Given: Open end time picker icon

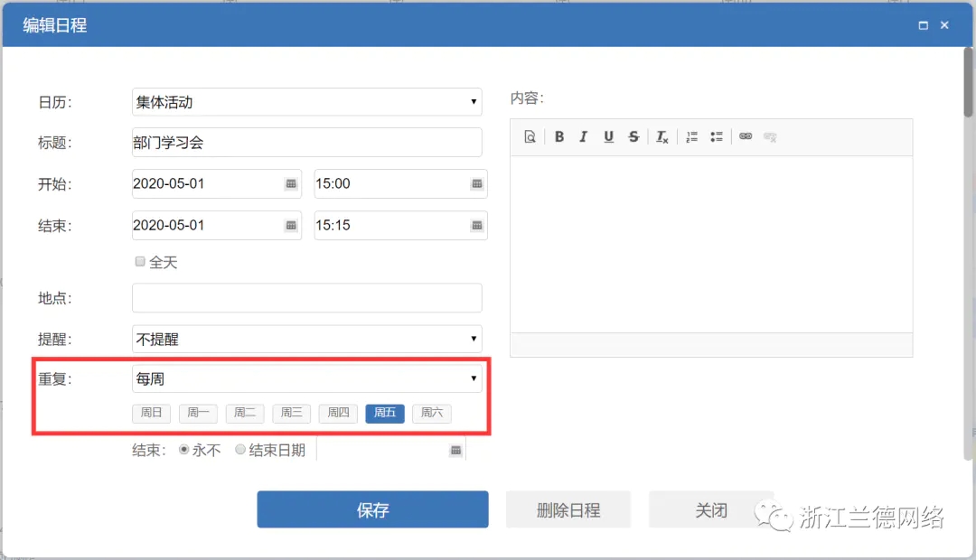Looking at the screenshot, I should (x=476, y=225).
